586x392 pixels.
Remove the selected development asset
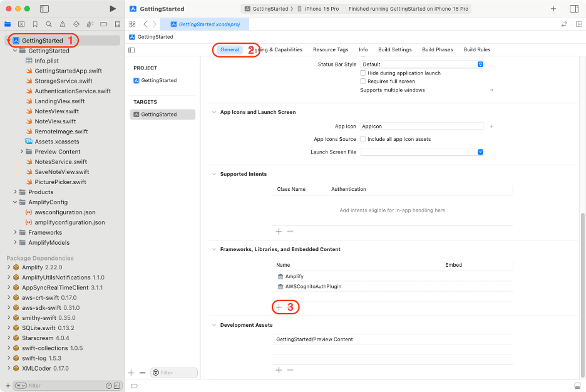290,370
